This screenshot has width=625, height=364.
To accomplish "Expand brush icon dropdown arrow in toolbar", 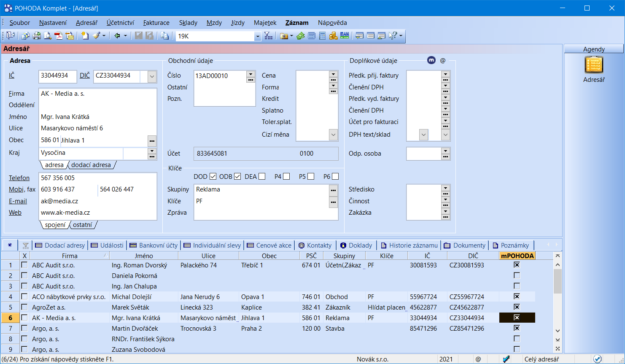I will 104,36.
